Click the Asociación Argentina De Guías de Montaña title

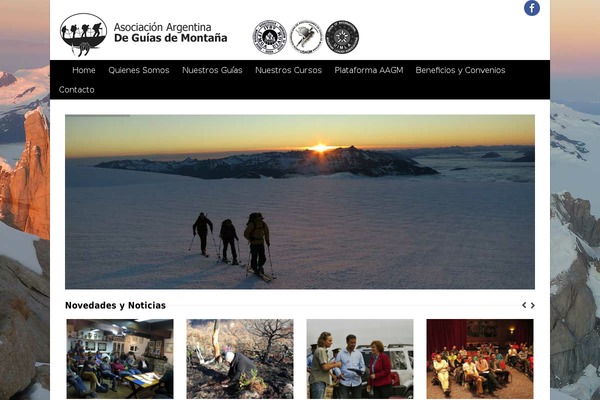pyautogui.click(x=170, y=33)
